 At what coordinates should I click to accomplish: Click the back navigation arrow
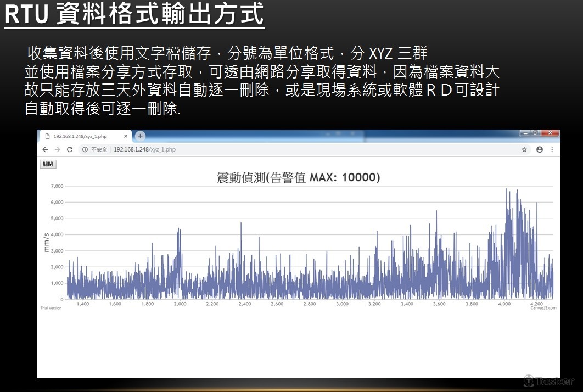tap(44, 149)
